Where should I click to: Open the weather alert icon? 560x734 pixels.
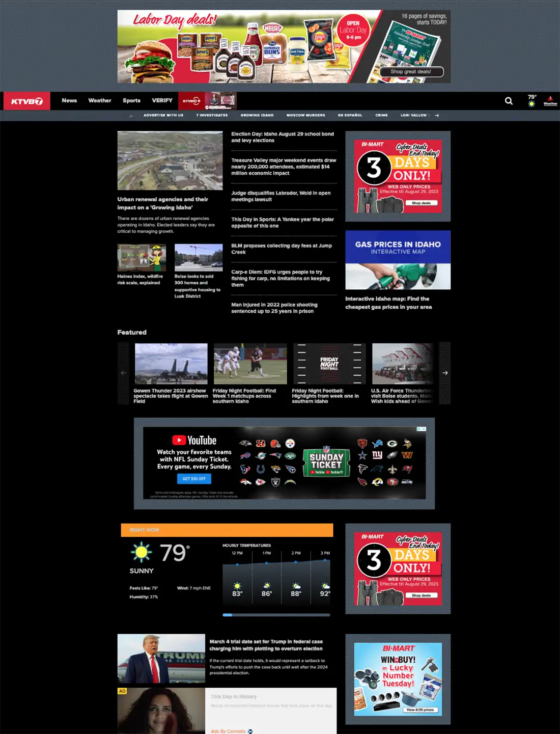coord(550,101)
